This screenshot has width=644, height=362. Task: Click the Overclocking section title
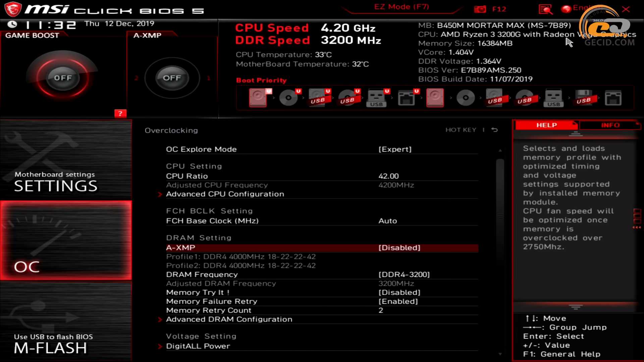(171, 130)
